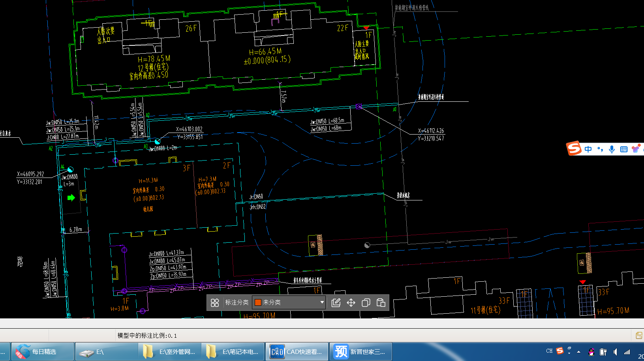
Task: Switch to CAD快速看图 taskbar window
Action: tap(297, 352)
